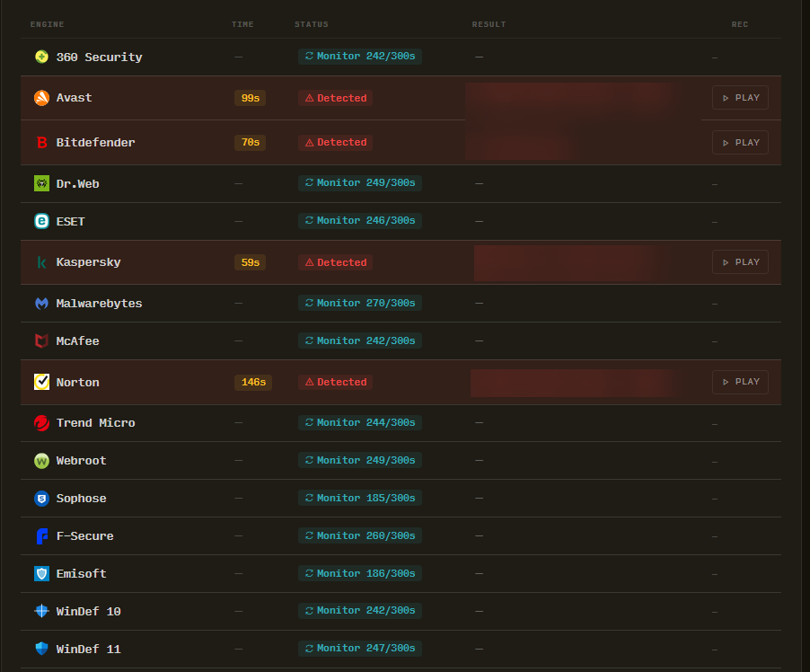Viewport: 810px width, 672px height.
Task: Click the Avast Detected status badge
Action: [335, 98]
